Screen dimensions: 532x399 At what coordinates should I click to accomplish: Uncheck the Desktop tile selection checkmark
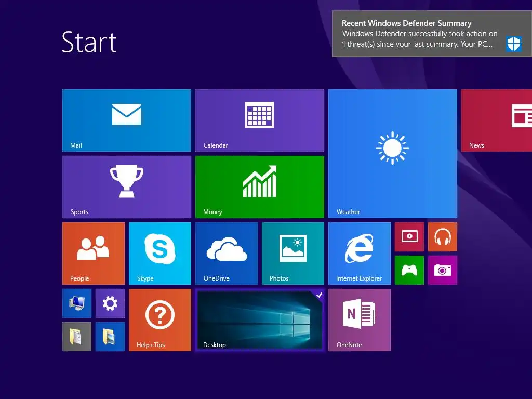tap(318, 295)
